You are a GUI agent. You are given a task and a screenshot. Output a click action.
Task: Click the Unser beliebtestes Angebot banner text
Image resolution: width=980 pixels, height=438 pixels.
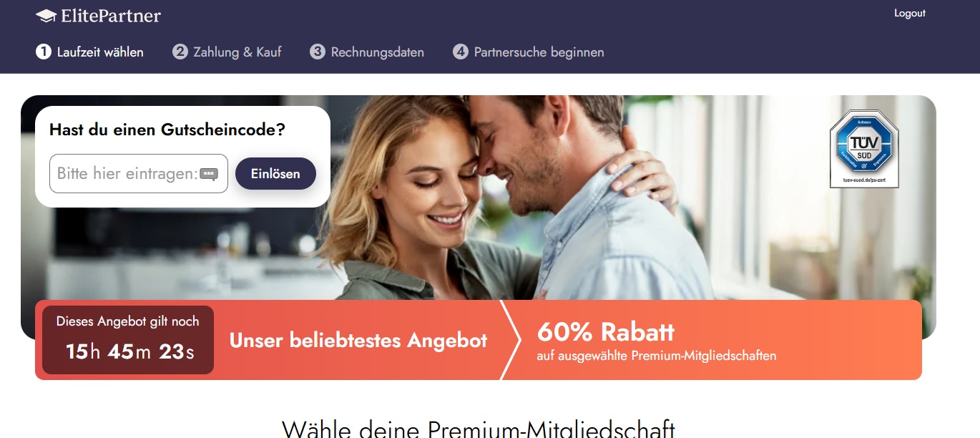point(358,340)
